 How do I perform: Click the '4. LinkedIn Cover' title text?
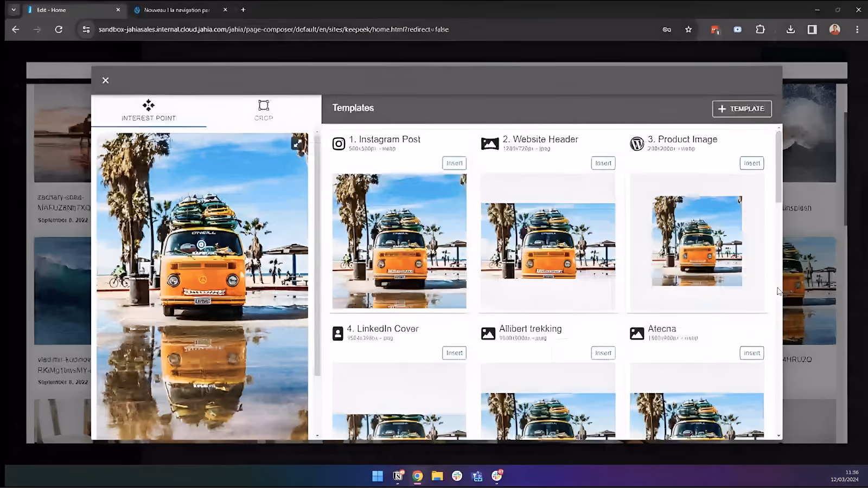tap(383, 329)
